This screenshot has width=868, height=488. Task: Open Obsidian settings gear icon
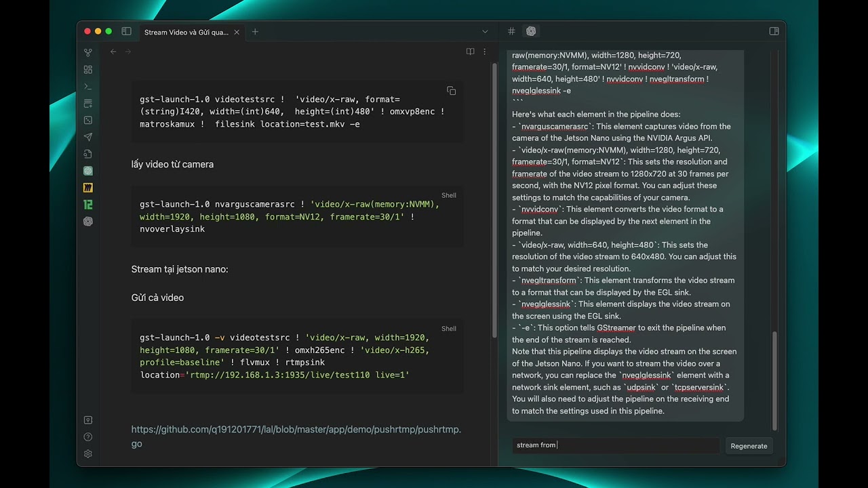[x=87, y=454]
